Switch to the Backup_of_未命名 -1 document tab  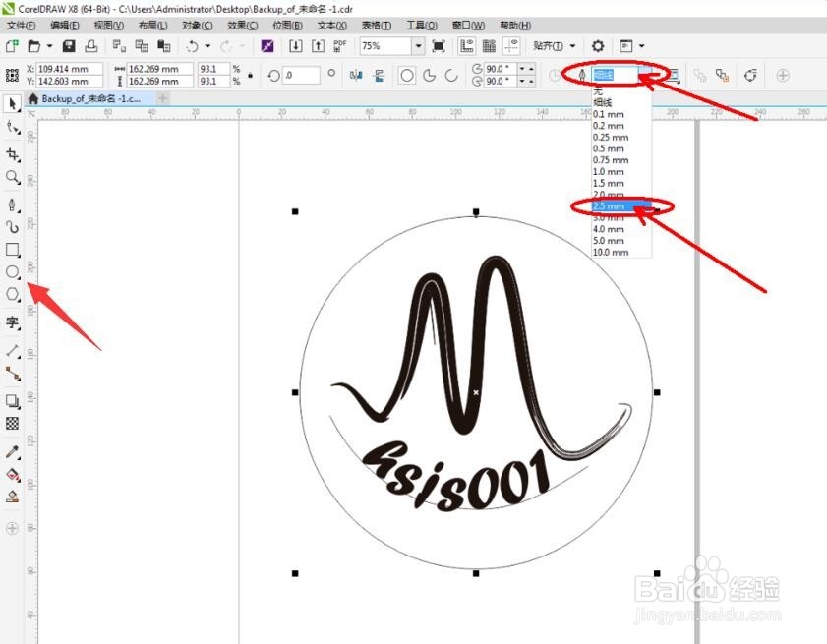(x=90, y=98)
